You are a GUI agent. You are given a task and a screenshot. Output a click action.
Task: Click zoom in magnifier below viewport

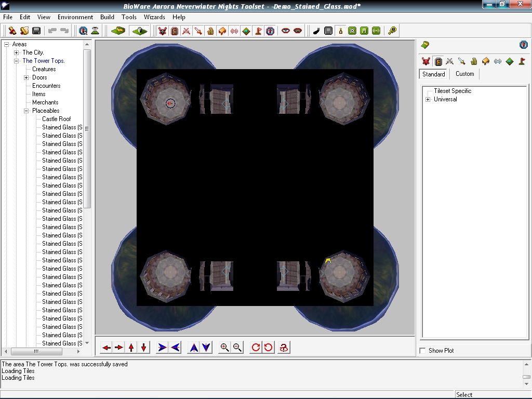224,348
